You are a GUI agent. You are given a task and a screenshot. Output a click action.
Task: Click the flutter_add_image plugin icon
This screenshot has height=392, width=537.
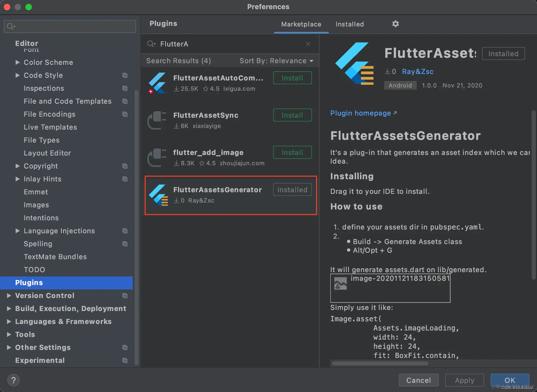click(x=158, y=157)
